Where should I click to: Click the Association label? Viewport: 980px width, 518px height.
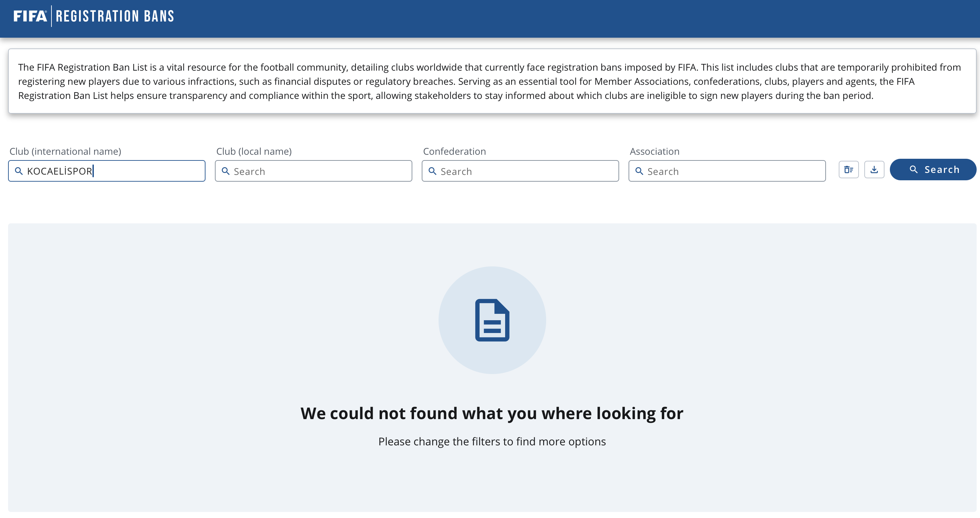655,151
